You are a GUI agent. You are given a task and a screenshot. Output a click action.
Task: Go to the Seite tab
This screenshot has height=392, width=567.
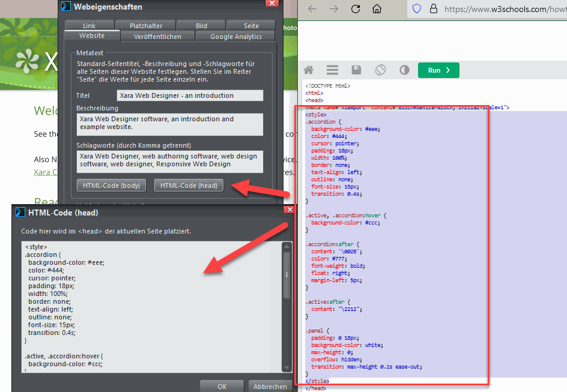point(251,26)
